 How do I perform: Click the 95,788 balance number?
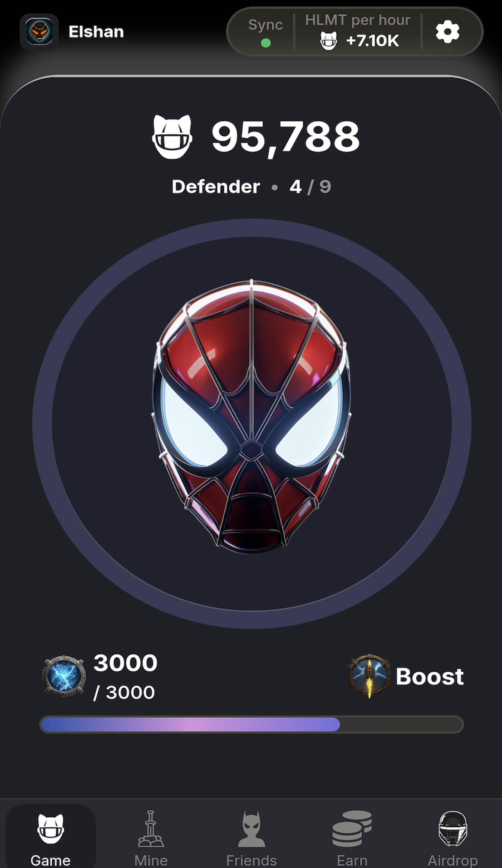pyautogui.click(x=286, y=137)
